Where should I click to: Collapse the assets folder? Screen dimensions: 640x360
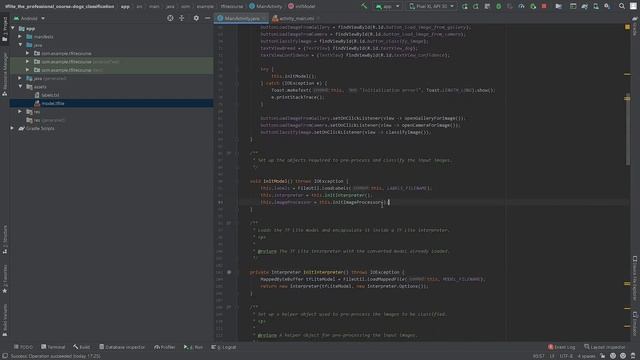[x=20, y=87]
